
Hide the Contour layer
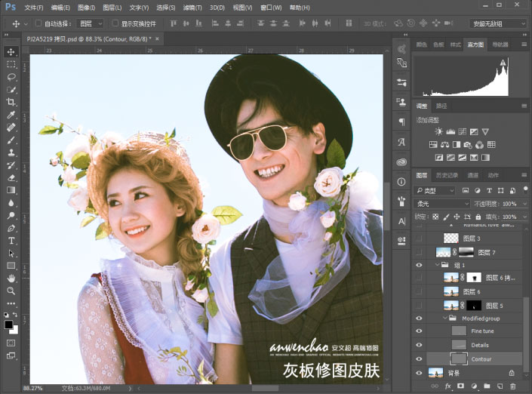(x=419, y=359)
